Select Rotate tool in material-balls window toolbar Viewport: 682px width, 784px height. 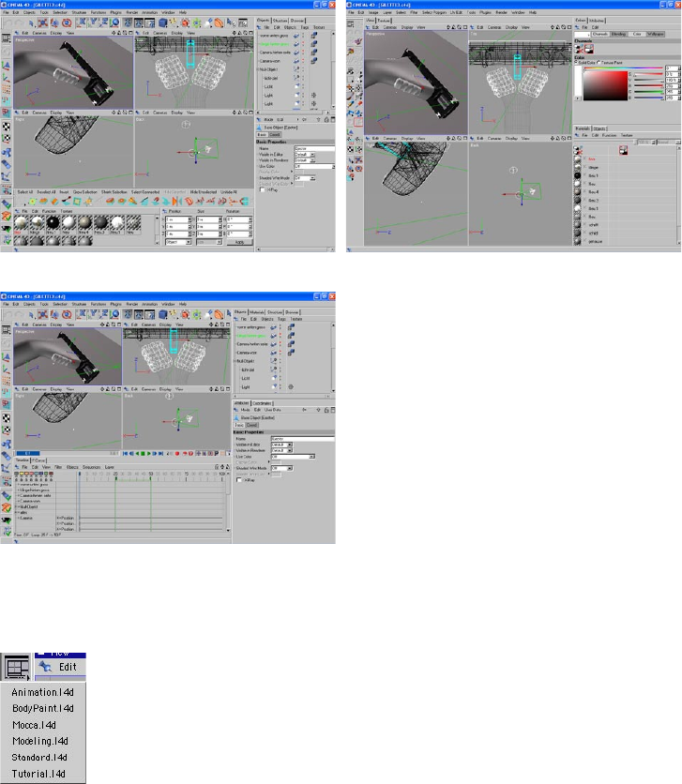pyautogui.click(x=67, y=23)
